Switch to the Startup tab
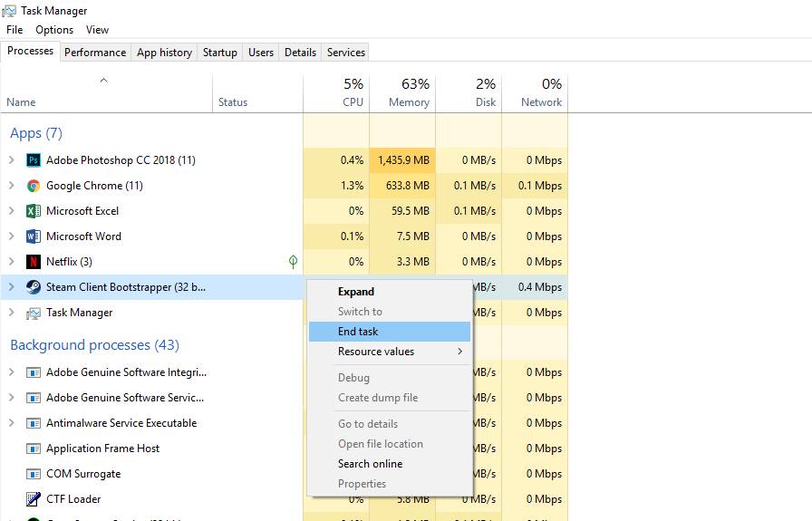The image size is (812, 521). click(x=219, y=53)
